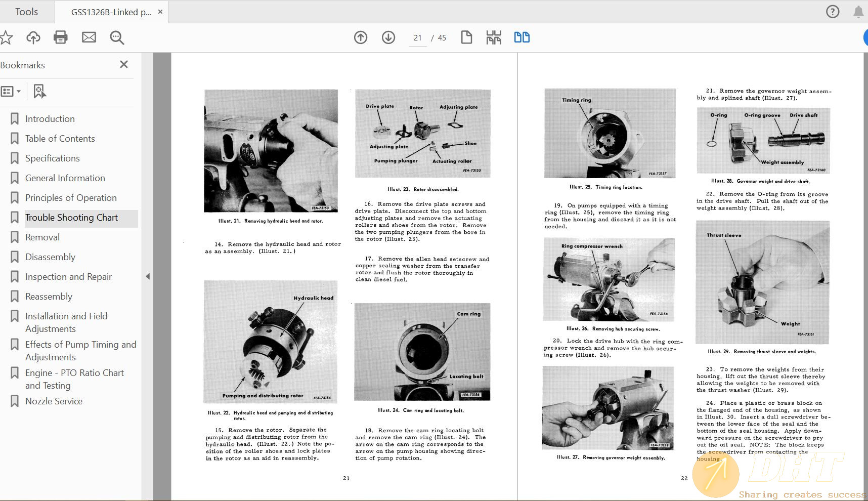Click the star bookmark icon in the toolbar
868x501 pixels.
[6, 37]
